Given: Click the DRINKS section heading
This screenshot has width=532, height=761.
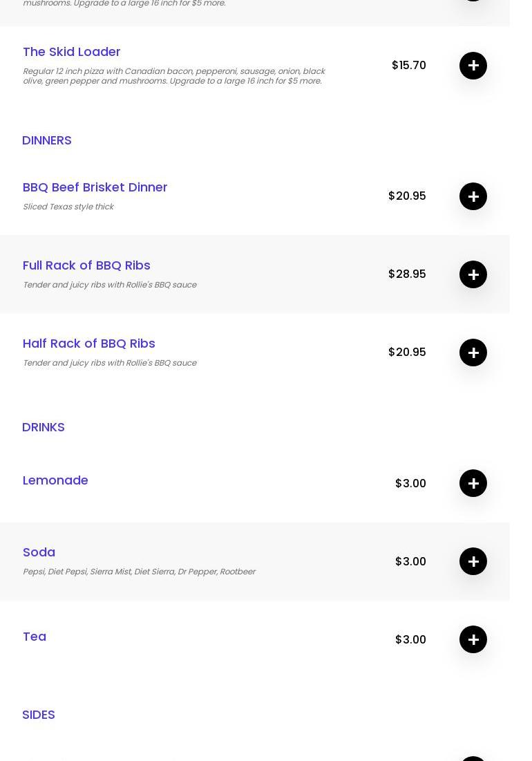Looking at the screenshot, I should point(44,427).
